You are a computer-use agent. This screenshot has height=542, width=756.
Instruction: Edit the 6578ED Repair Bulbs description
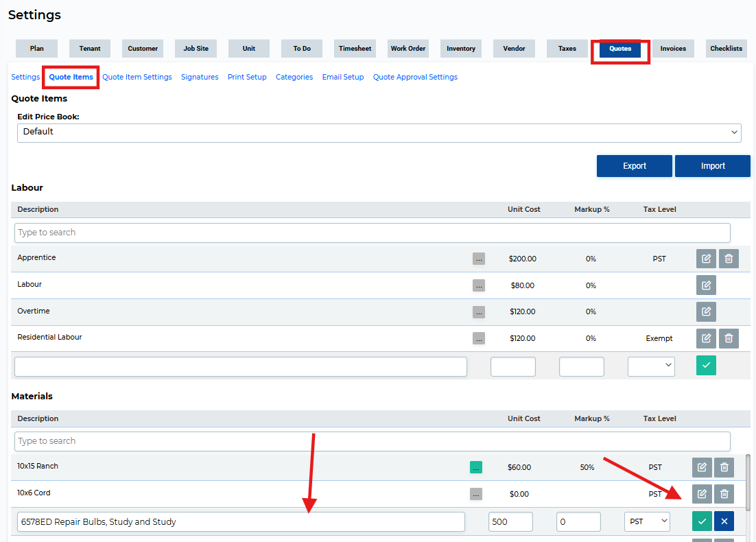point(241,521)
